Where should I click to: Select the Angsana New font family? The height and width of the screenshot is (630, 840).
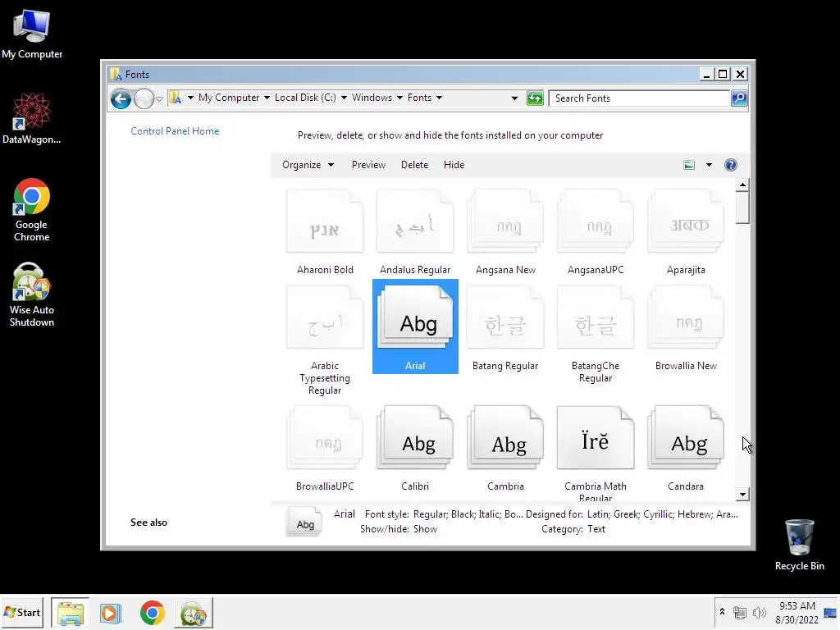(505, 221)
